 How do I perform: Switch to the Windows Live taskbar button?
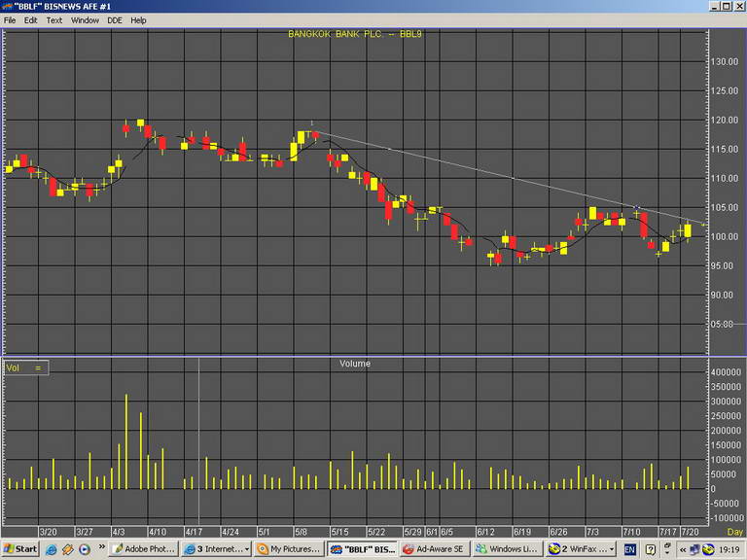508,549
